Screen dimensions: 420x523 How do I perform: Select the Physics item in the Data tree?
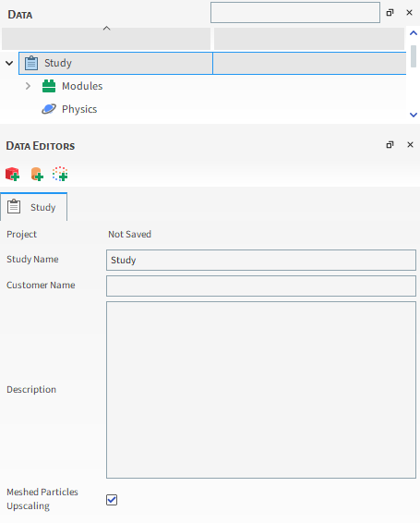click(79, 109)
